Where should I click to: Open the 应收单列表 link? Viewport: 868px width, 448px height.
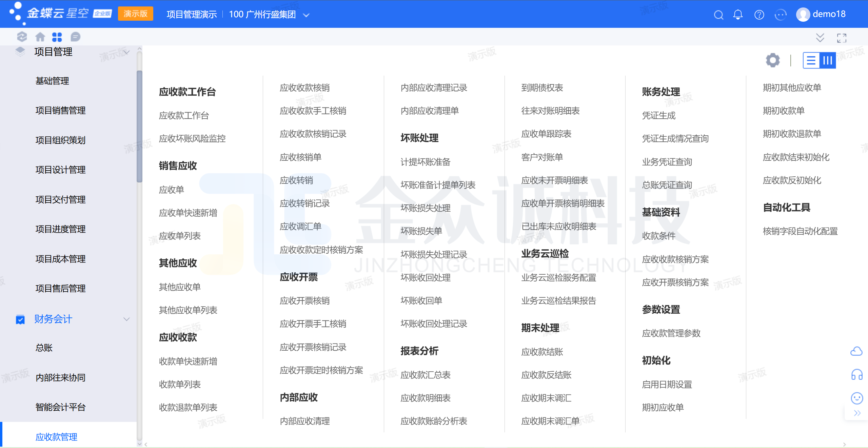tap(180, 236)
